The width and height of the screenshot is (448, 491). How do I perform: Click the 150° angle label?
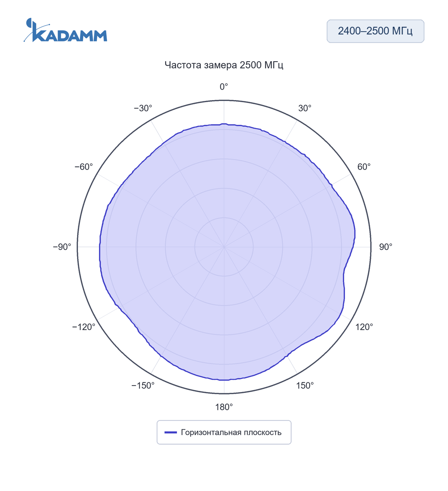point(305,386)
